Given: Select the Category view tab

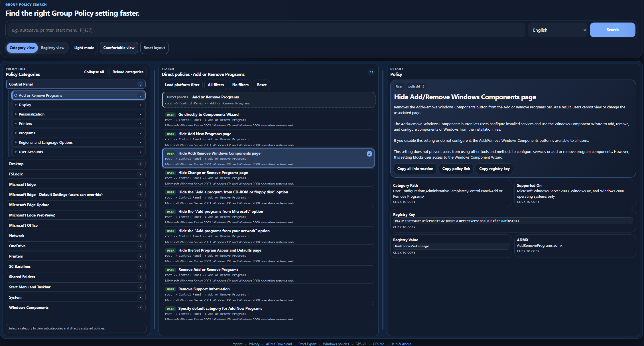Looking at the screenshot, I should pos(22,48).
